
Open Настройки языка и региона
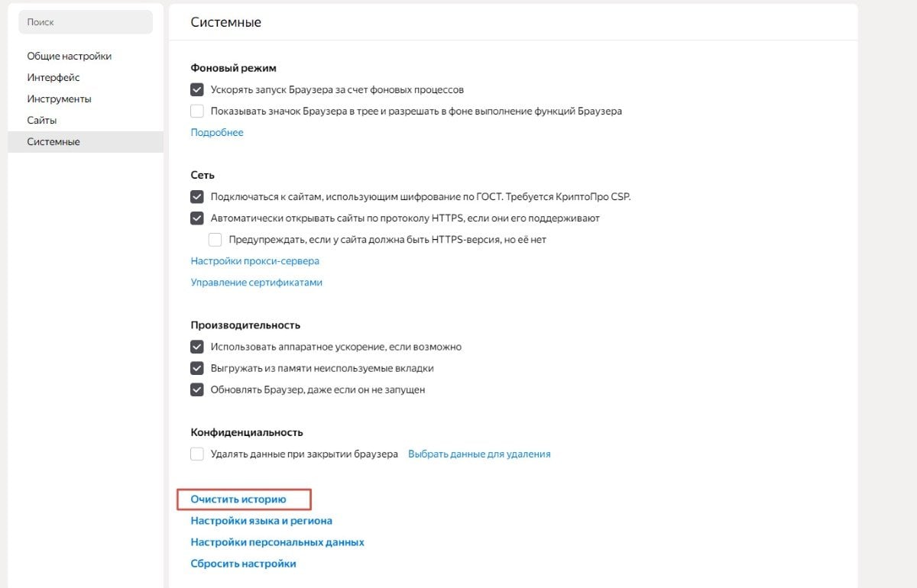pyautogui.click(x=261, y=521)
